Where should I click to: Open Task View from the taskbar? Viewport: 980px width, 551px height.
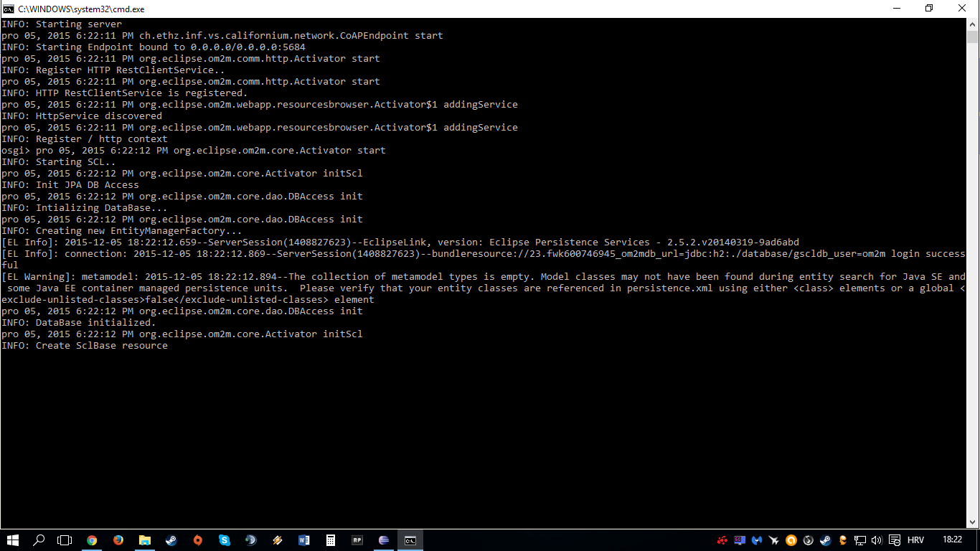tap(65, 540)
